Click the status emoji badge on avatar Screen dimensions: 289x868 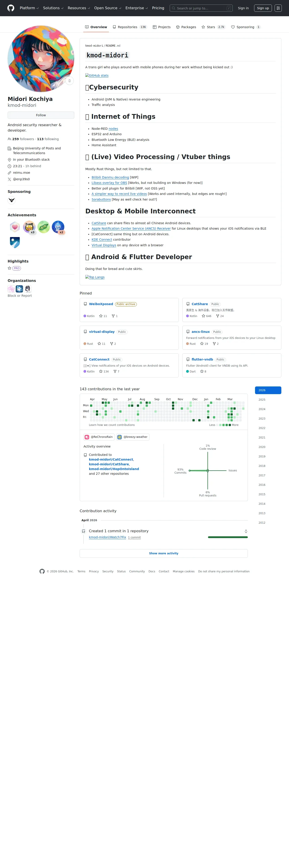tap(69, 81)
